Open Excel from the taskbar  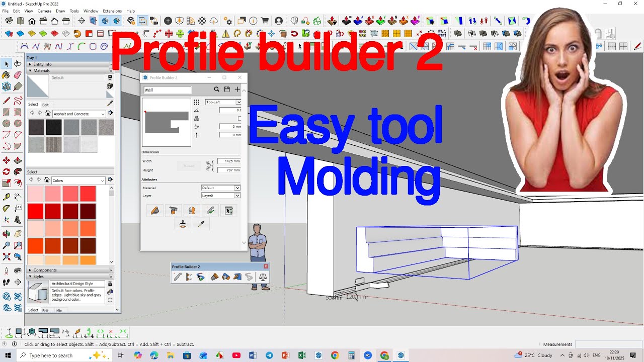point(302,355)
